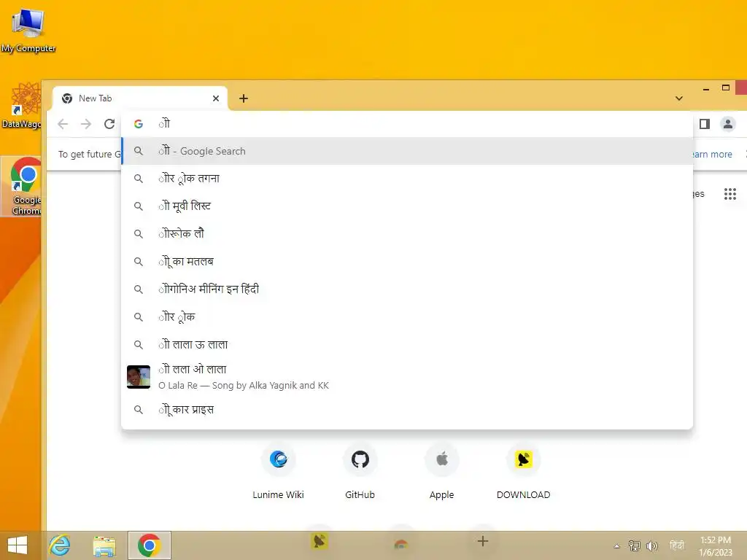Select the 'Google Search' top suggestion
This screenshot has height=560, width=747.
[x=407, y=151]
